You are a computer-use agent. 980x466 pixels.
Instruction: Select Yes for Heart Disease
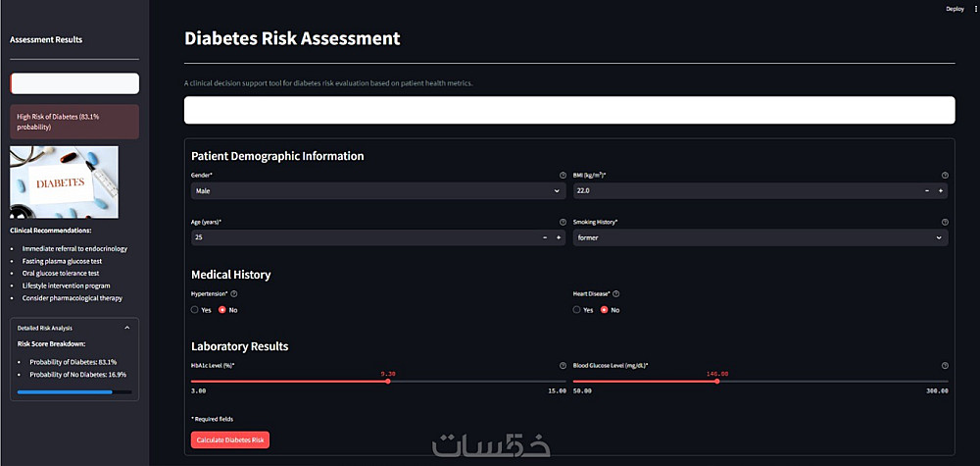click(583, 310)
